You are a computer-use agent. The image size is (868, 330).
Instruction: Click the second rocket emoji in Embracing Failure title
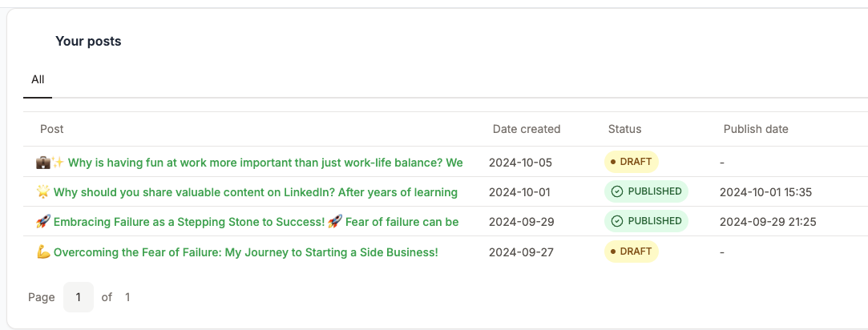(x=335, y=222)
